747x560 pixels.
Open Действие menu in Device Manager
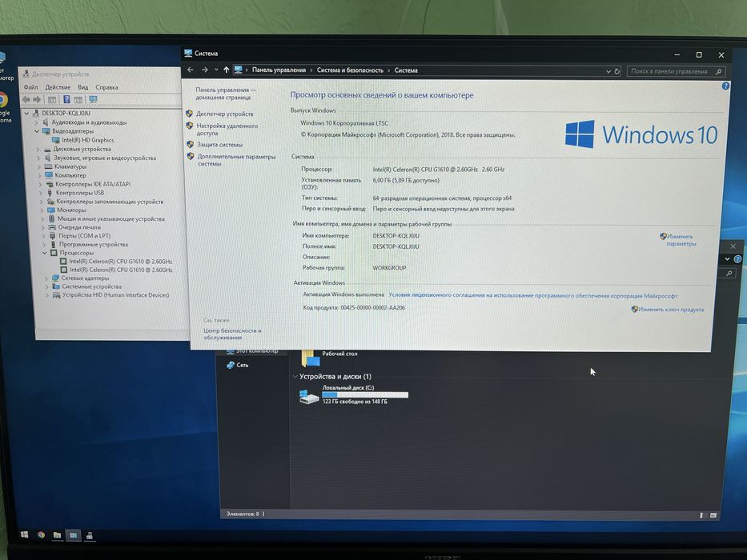pyautogui.click(x=58, y=87)
